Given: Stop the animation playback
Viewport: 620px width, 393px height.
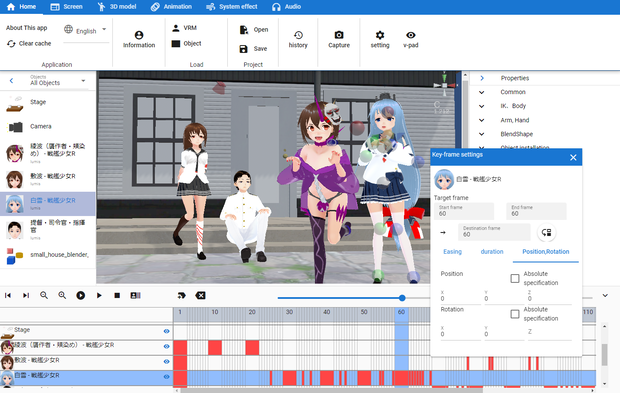Looking at the screenshot, I should click(117, 295).
